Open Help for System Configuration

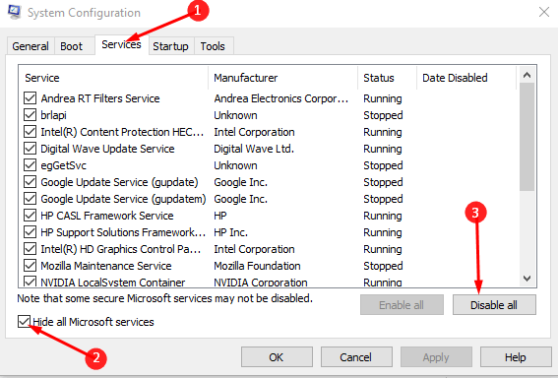click(x=516, y=357)
